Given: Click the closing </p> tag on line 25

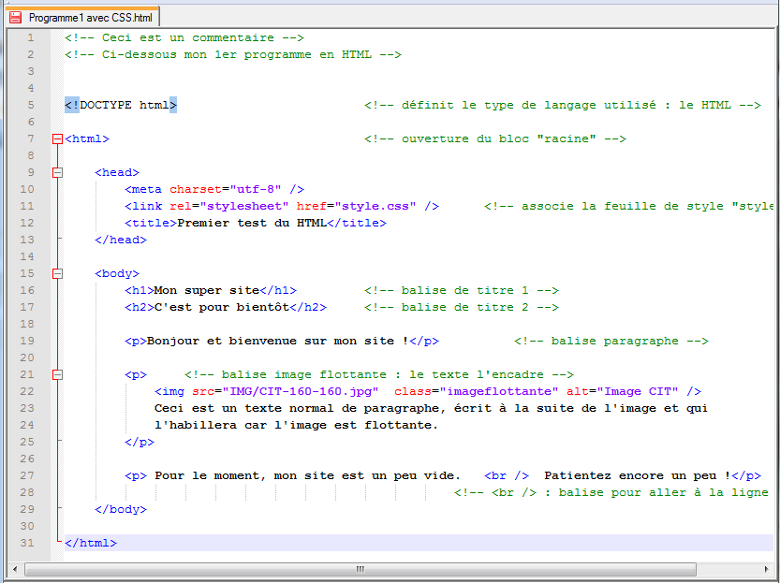Looking at the screenshot, I should pyautogui.click(x=139, y=442).
